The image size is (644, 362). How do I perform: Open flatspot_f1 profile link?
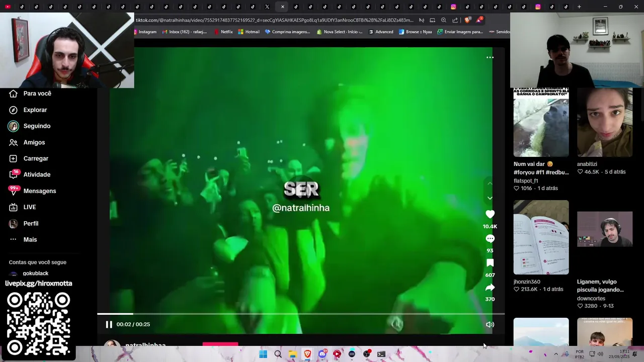tap(526, 180)
